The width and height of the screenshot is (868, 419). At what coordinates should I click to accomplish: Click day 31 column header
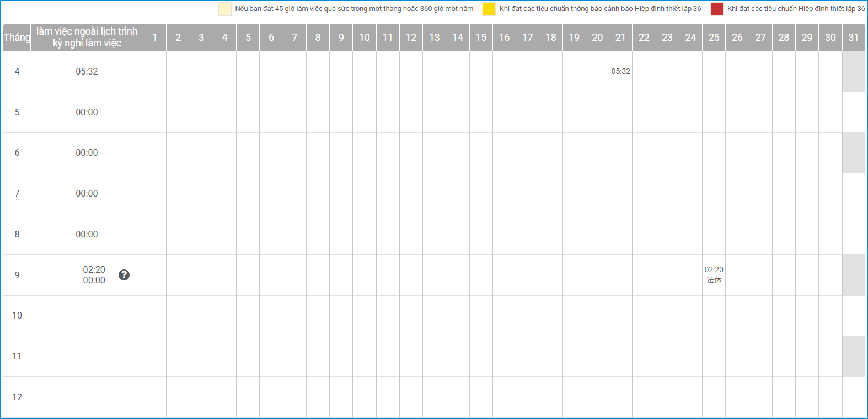(853, 38)
